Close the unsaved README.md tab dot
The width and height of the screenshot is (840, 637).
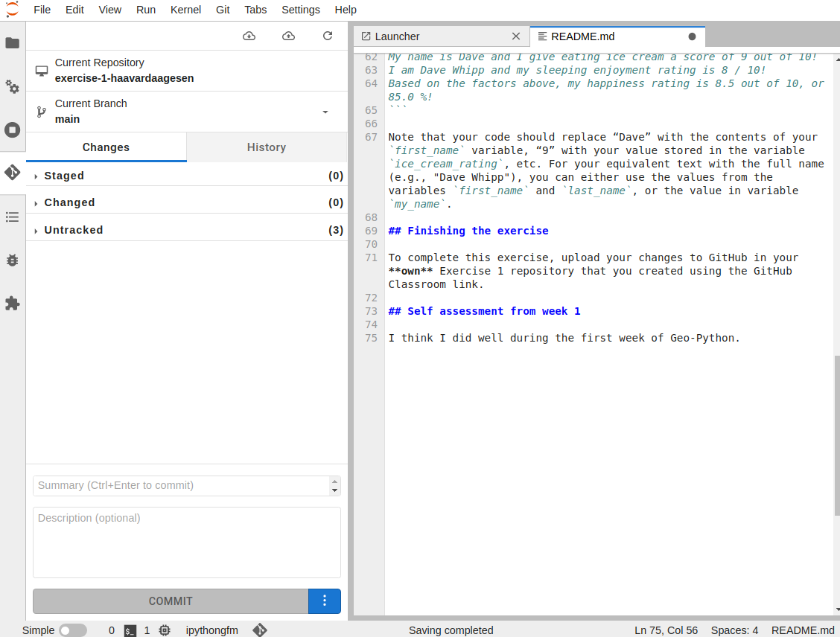[692, 36]
